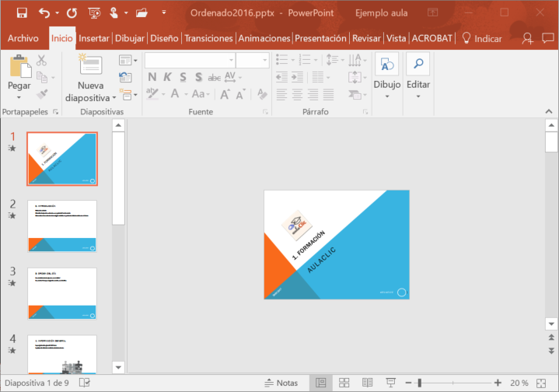Image resolution: width=559 pixels, height=392 pixels.
Task: Open the Editar search menu
Action: 418,76
